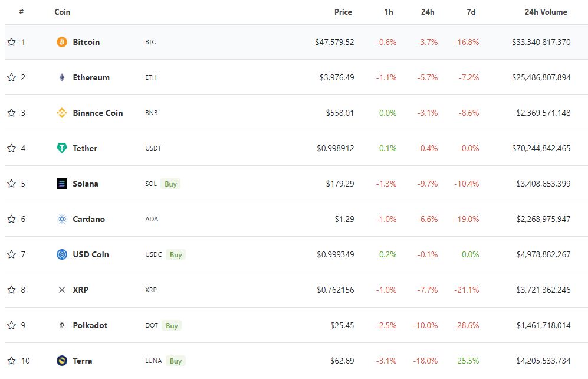Click the Ethereum diamond logo icon
This screenshot has height=379, width=588.
62,77
